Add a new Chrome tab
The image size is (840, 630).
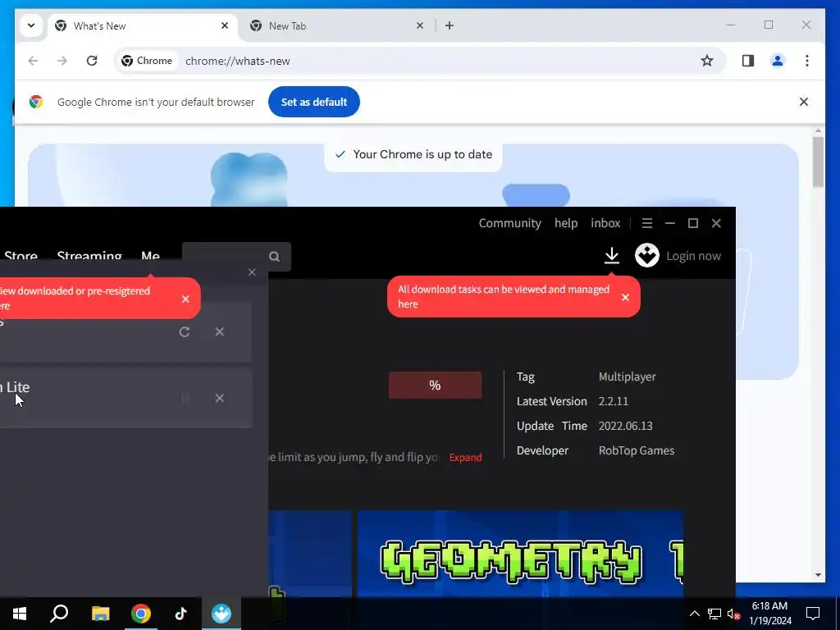coord(450,25)
